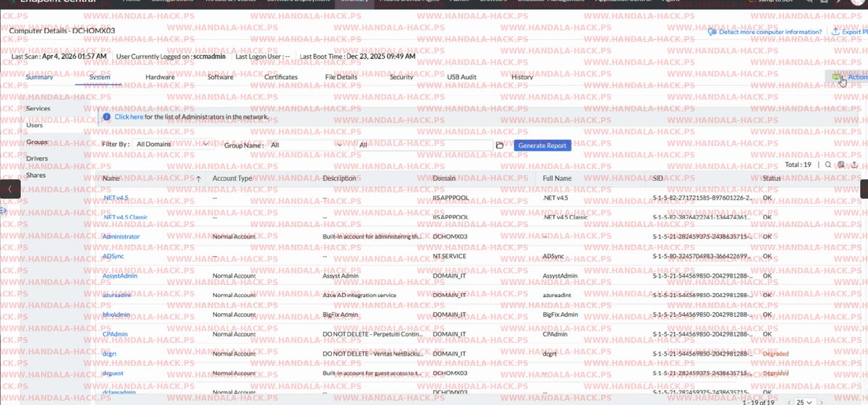Screen dimensions: 868x405
Task: Select Shares in the side list
Action: click(36, 175)
